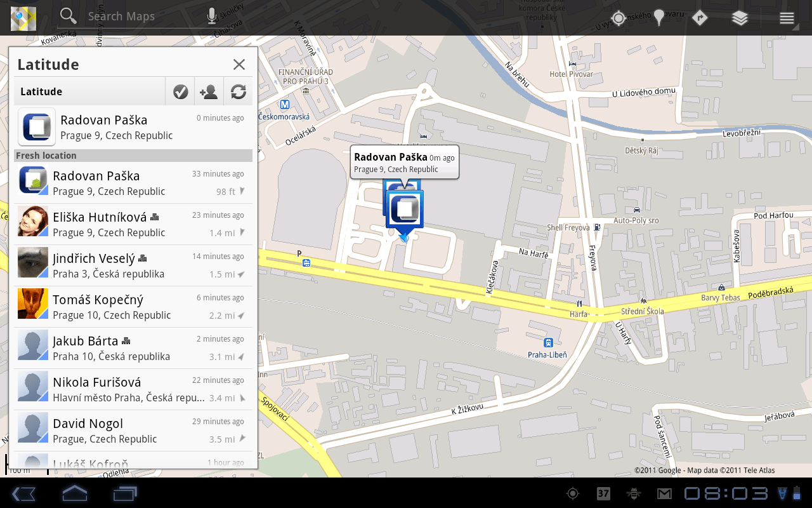The height and width of the screenshot is (508, 812).
Task: Tap the search magnifier icon
Action: (x=68, y=17)
